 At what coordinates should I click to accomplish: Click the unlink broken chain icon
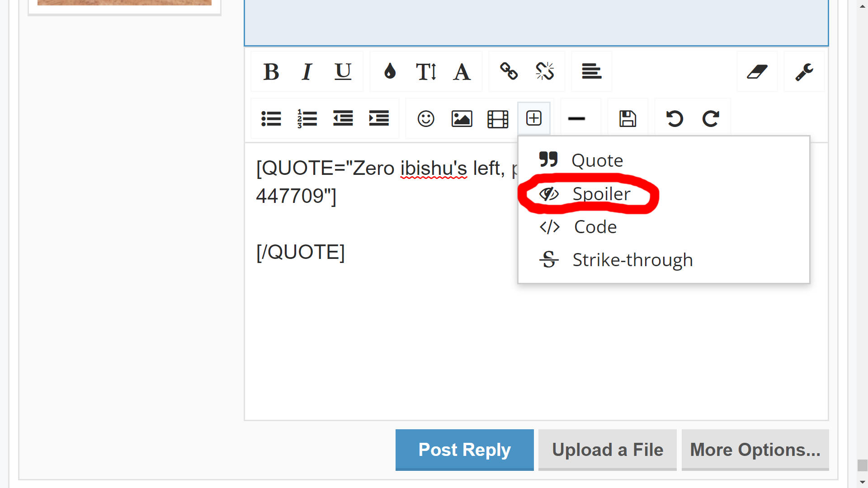click(545, 71)
